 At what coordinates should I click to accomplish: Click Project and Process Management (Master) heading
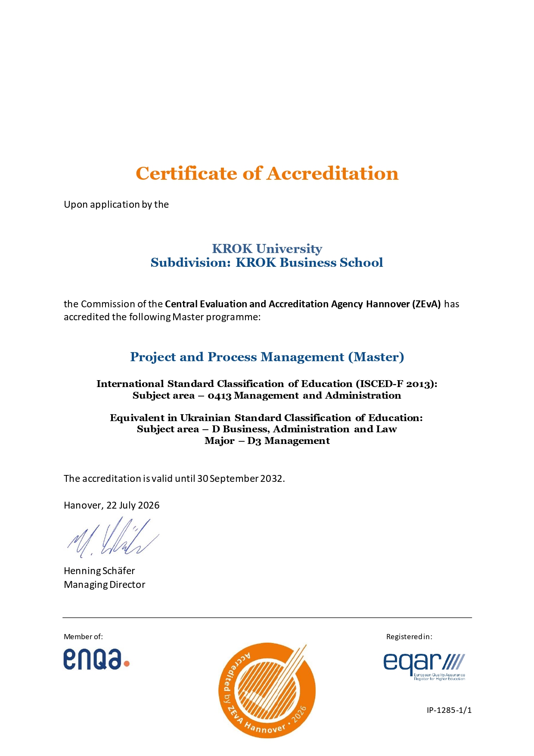pyautogui.click(x=267, y=357)
